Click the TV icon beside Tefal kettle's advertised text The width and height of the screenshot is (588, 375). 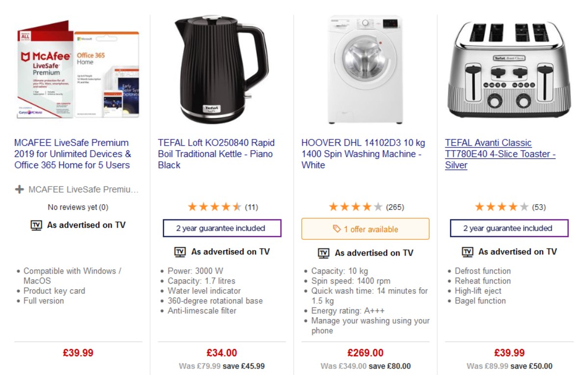pos(179,252)
